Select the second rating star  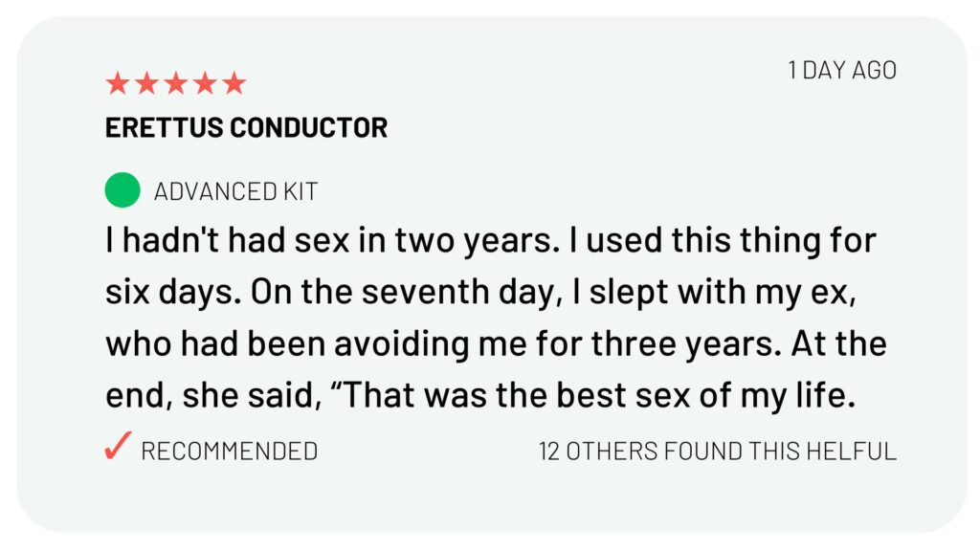click(x=146, y=84)
